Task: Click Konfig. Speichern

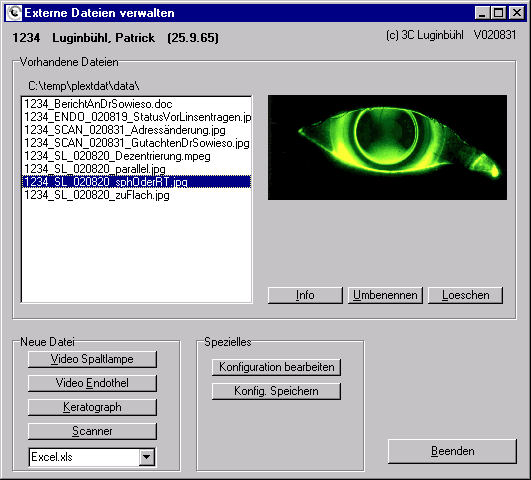Action: (x=276, y=391)
